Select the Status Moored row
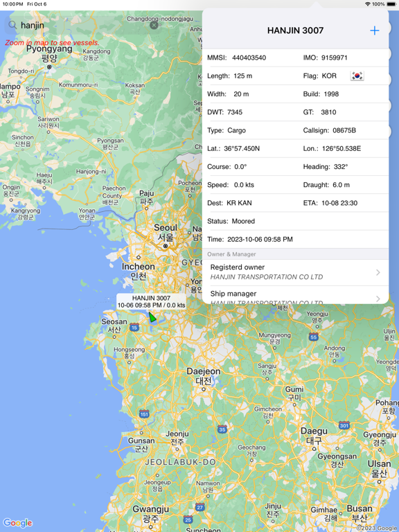This screenshot has width=399, height=532. coord(295,221)
